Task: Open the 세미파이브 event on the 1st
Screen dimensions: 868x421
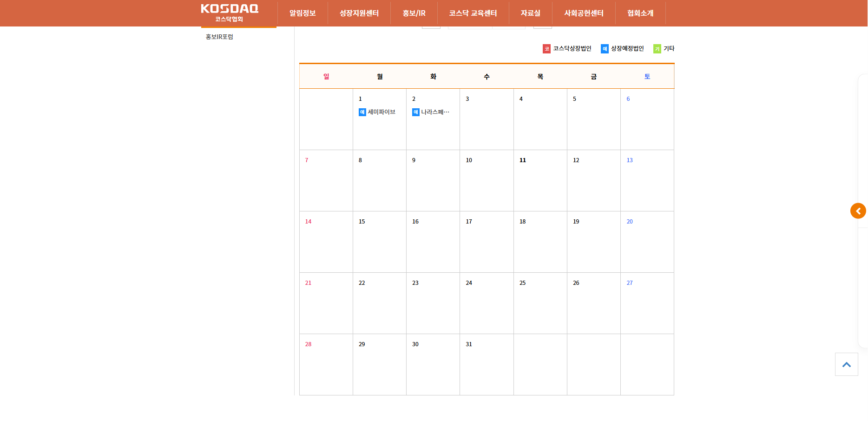Action: pos(381,112)
